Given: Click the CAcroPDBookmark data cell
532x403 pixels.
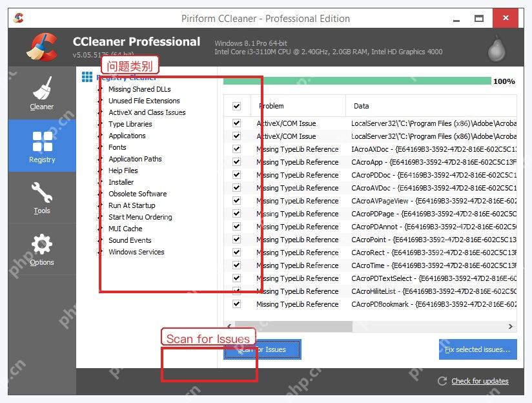Looking at the screenshot, I should 434,304.
